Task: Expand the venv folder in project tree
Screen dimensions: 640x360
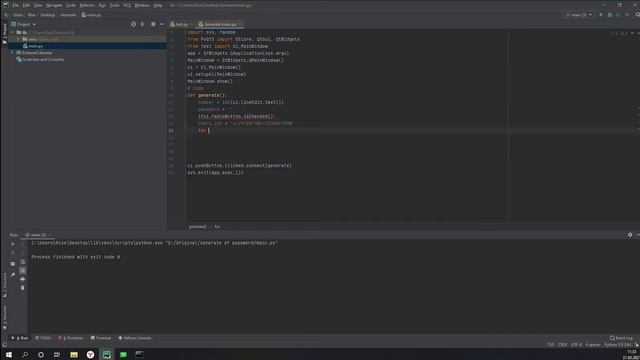Action: point(18,39)
